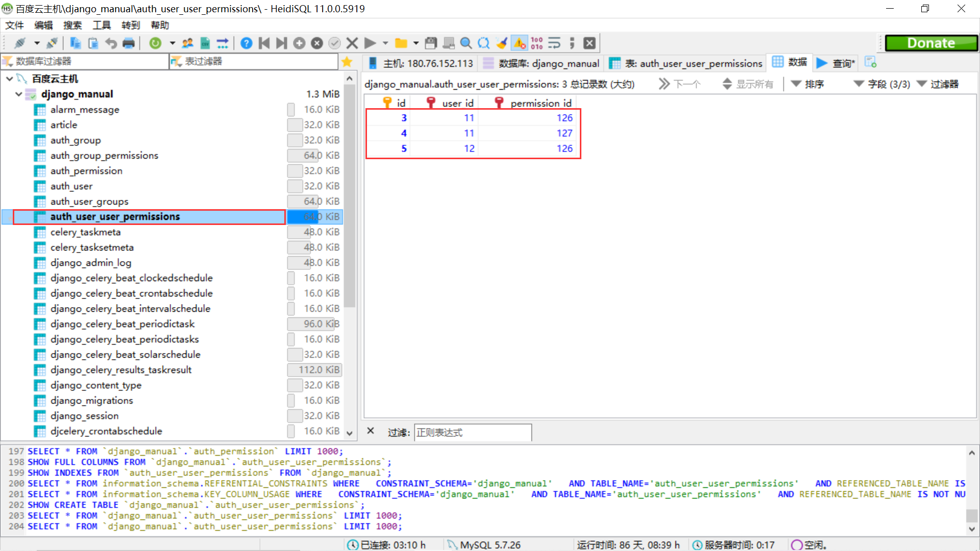The width and height of the screenshot is (980, 551).
Task: Click the 表过滤器 input field
Action: pyautogui.click(x=254, y=61)
